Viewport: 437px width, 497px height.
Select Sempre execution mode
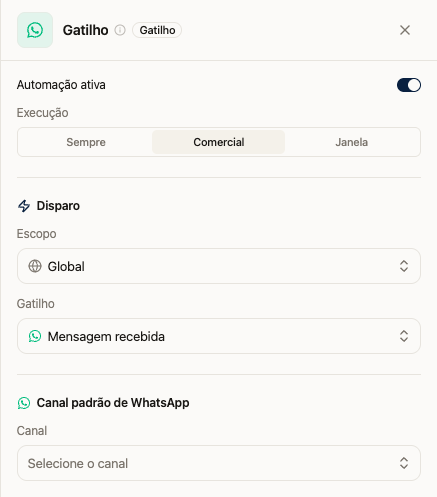click(86, 142)
